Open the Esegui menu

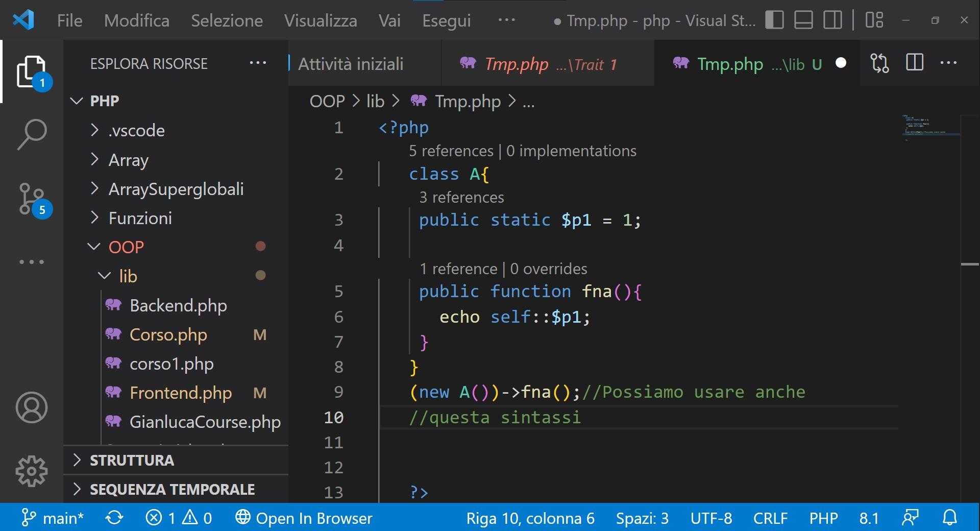(x=447, y=20)
